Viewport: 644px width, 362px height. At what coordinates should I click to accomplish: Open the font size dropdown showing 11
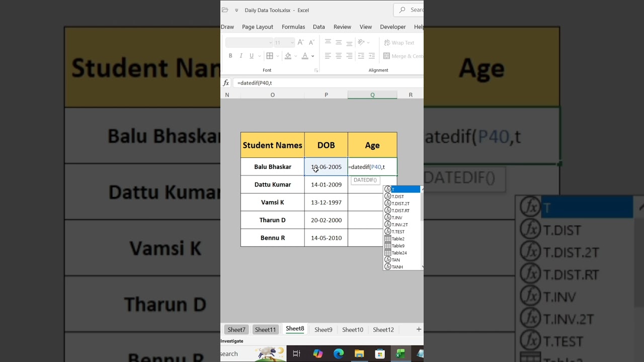[x=284, y=43]
